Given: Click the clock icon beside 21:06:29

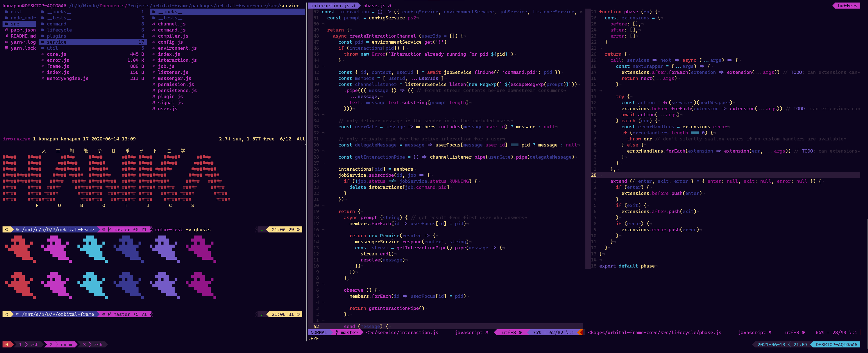Looking at the screenshot, I should click(298, 230).
